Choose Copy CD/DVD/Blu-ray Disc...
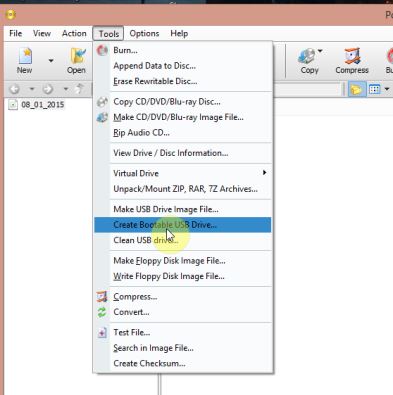Screen dimensions: 393x395 click(183, 102)
